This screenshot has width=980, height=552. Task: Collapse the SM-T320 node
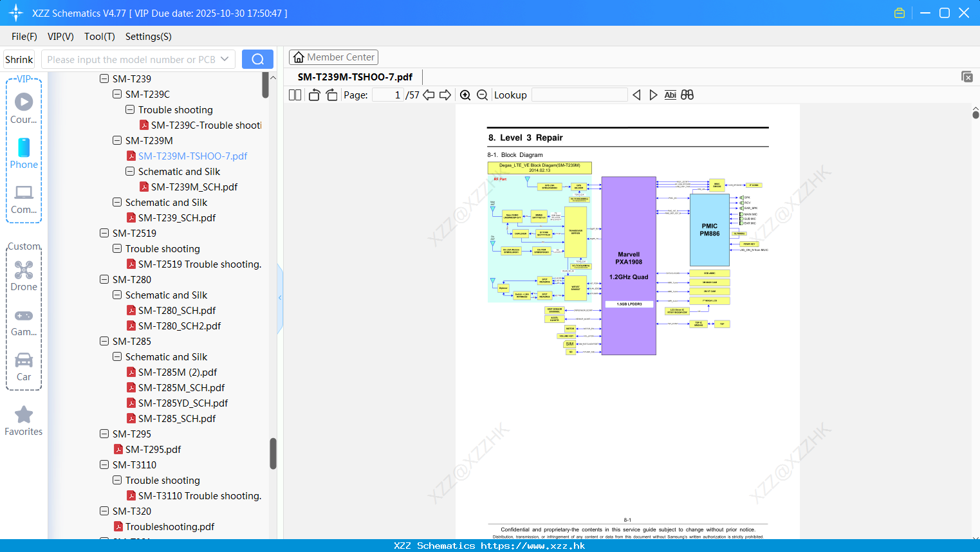[x=104, y=511]
